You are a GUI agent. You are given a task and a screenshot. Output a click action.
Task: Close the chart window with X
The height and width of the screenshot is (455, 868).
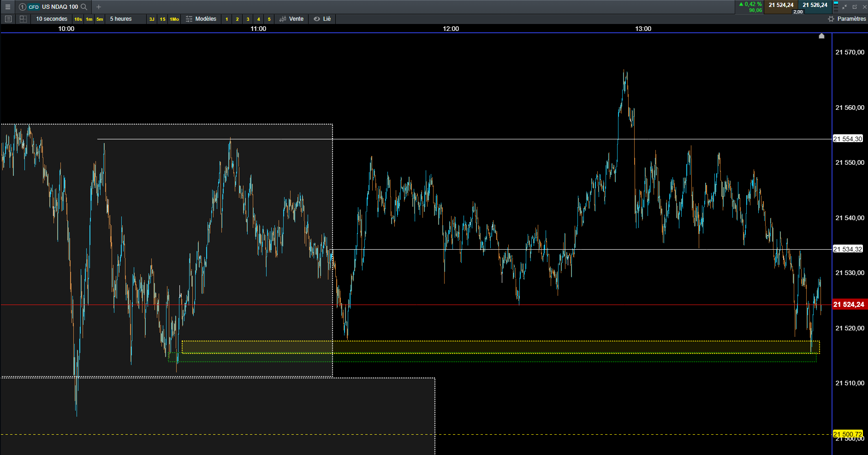pyautogui.click(x=864, y=7)
